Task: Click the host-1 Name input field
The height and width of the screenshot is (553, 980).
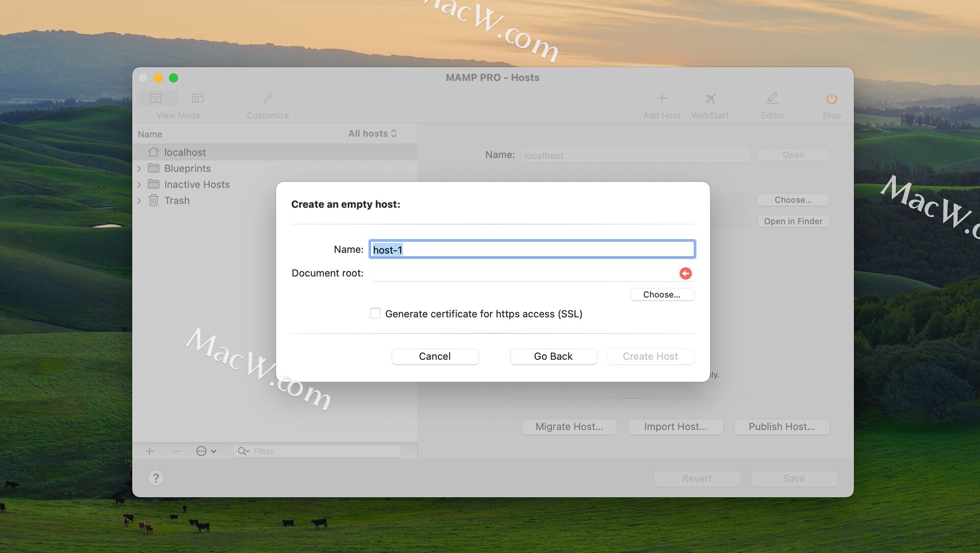Action: coord(532,249)
